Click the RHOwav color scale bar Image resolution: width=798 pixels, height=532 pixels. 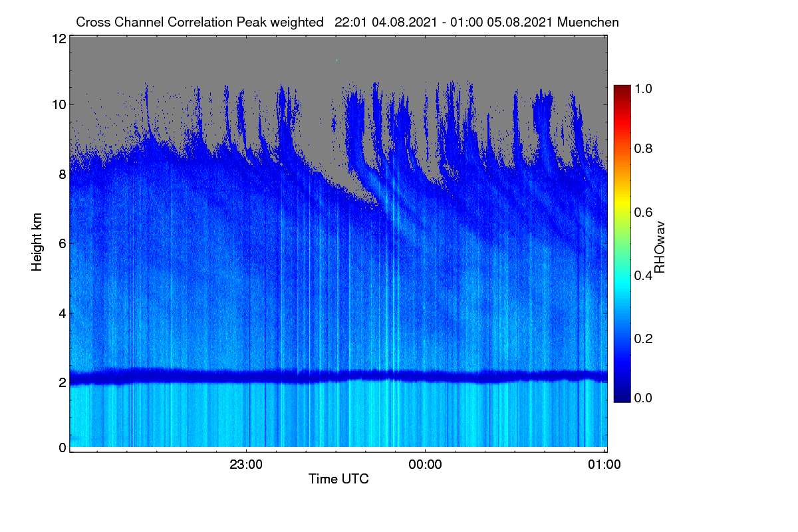click(x=622, y=243)
